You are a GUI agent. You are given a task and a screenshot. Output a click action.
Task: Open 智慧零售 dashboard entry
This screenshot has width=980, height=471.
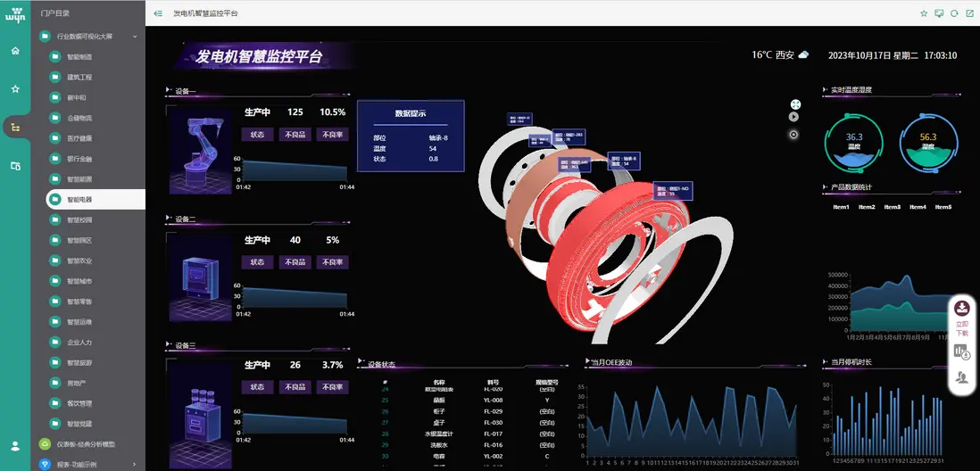79,302
